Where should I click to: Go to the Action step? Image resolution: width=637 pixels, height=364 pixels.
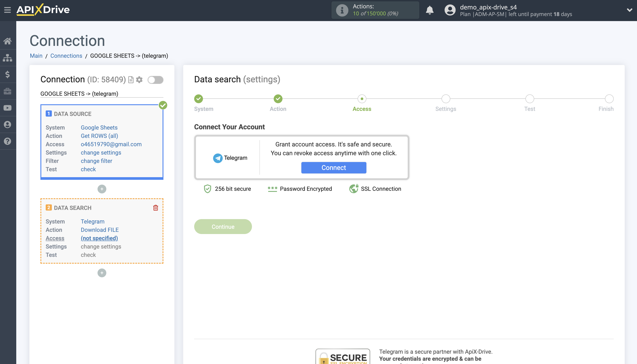[x=278, y=99]
